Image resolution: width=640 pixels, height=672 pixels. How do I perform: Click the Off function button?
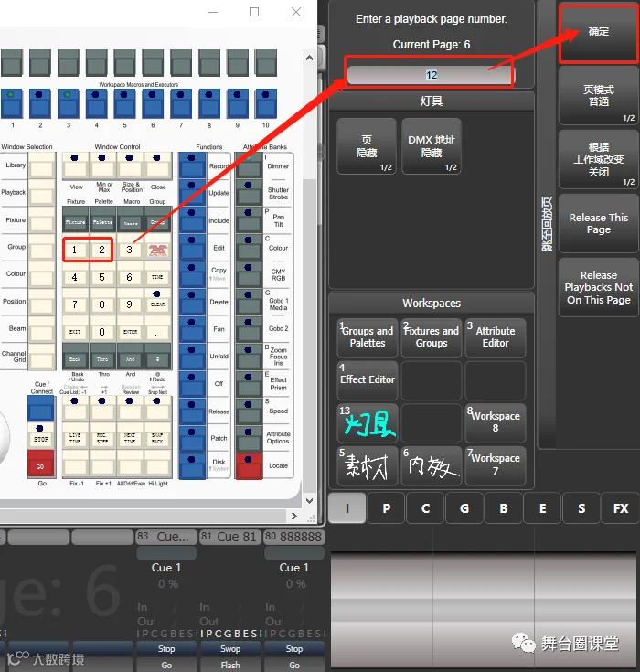pyautogui.click(x=192, y=384)
